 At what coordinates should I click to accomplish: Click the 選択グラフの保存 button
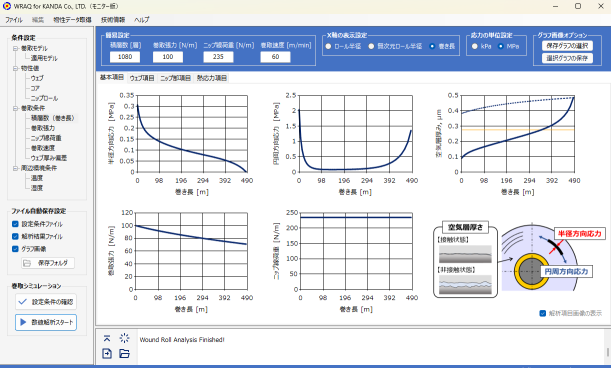tap(567, 58)
